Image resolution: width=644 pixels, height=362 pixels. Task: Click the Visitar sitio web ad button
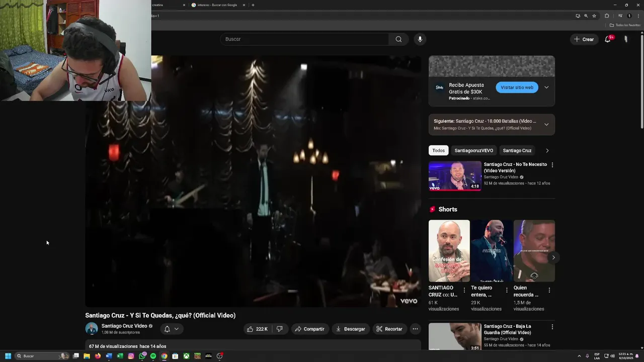[x=517, y=87]
